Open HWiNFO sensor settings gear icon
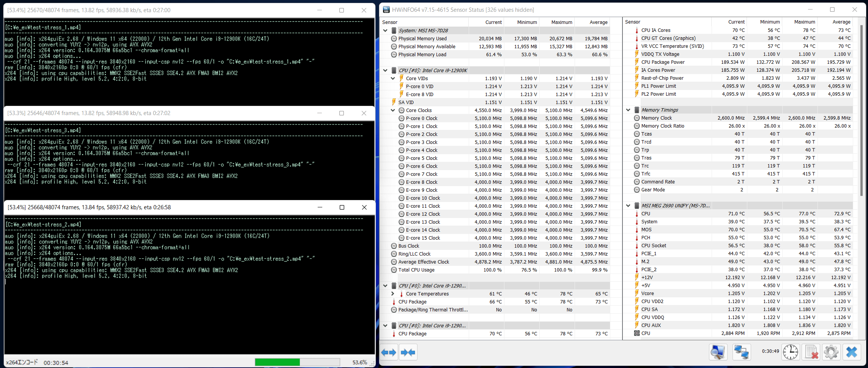868x368 pixels. [831, 352]
